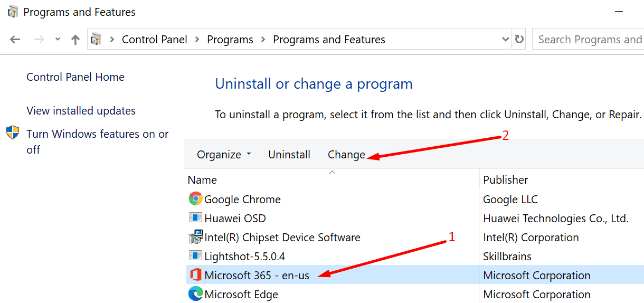This screenshot has width=644, height=303.
Task: Click Microsoft Corporation cell for Microsoft Edge
Action: pyautogui.click(x=537, y=295)
